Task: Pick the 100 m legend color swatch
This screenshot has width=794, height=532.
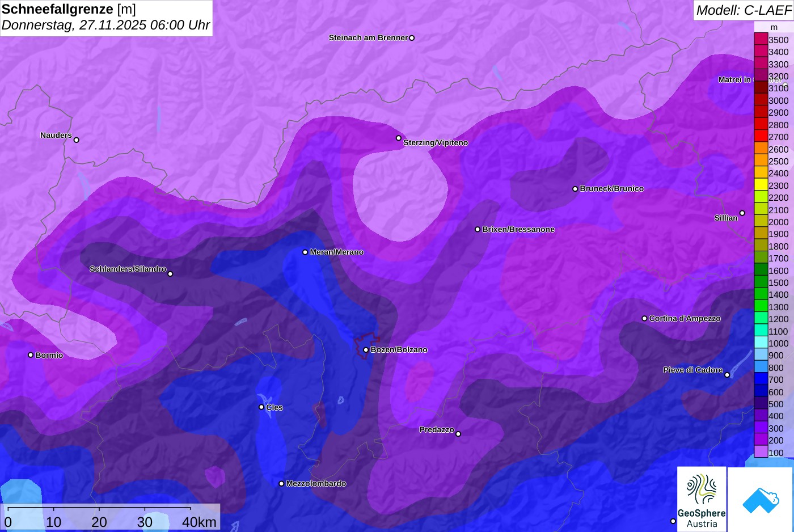Action: pyautogui.click(x=761, y=452)
